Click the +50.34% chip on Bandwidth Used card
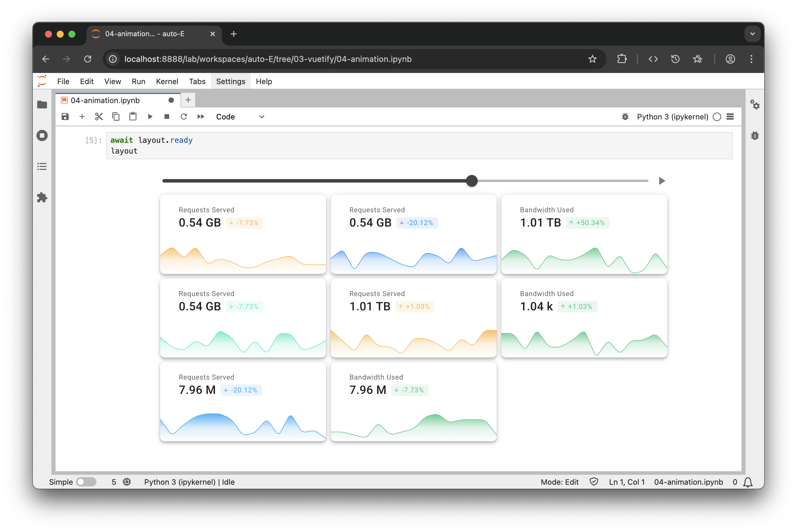 pyautogui.click(x=587, y=223)
